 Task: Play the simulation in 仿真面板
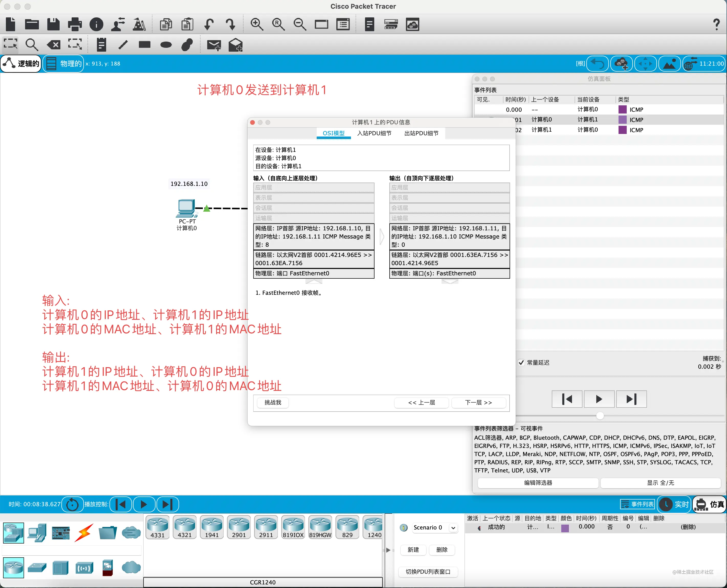599,399
